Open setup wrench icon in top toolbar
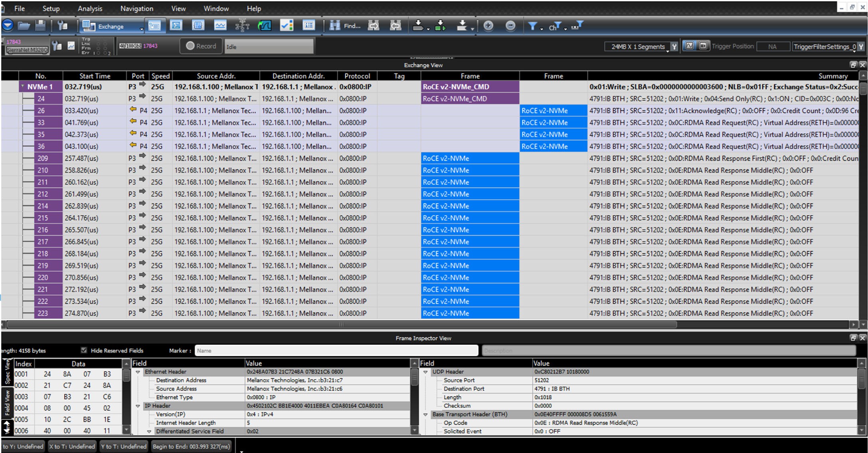 (x=63, y=26)
